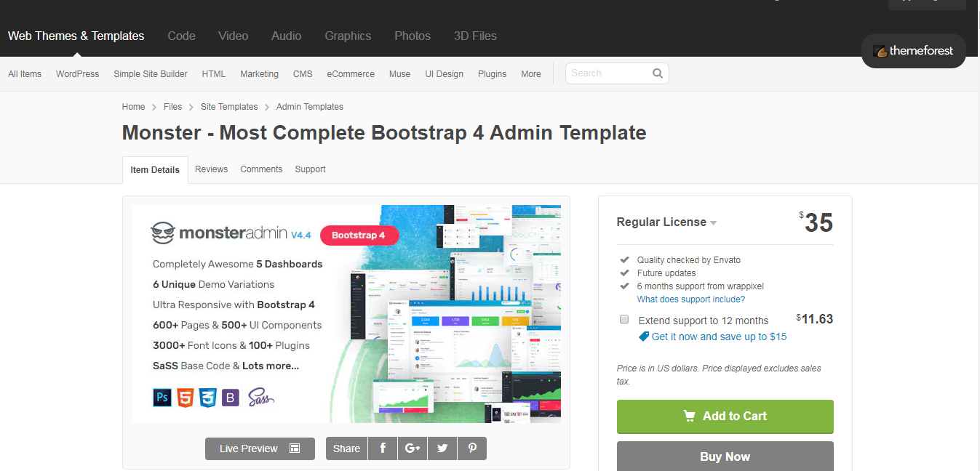
Task: Click the 'Future updates' text
Action: (666, 273)
